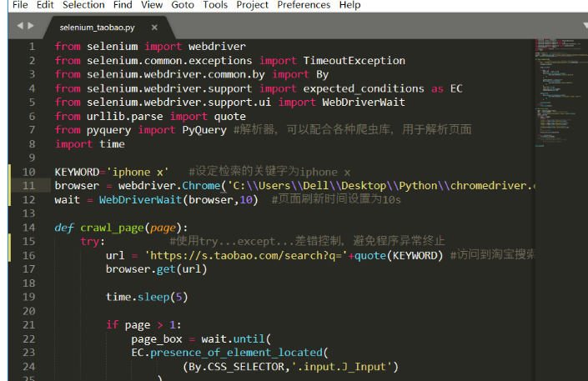
Task: Click line number 1 in gutter
Action: coord(32,47)
